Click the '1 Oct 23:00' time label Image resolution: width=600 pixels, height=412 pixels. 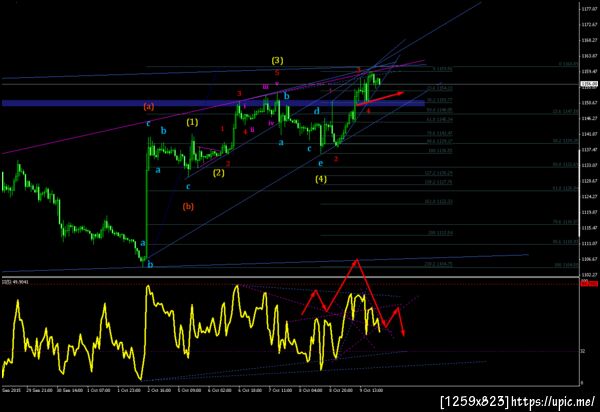click(x=129, y=391)
